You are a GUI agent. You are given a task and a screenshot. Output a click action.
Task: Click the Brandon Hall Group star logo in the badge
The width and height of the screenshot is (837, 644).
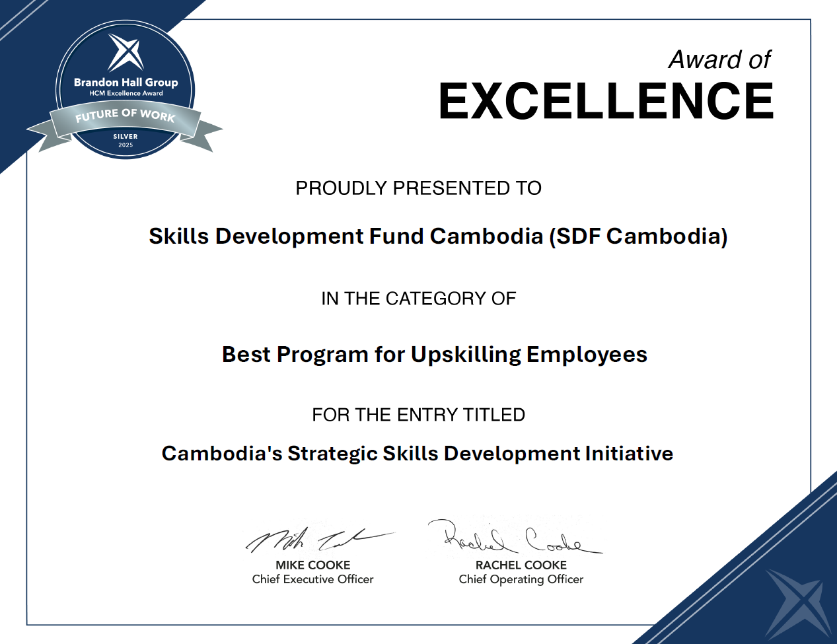point(126,53)
